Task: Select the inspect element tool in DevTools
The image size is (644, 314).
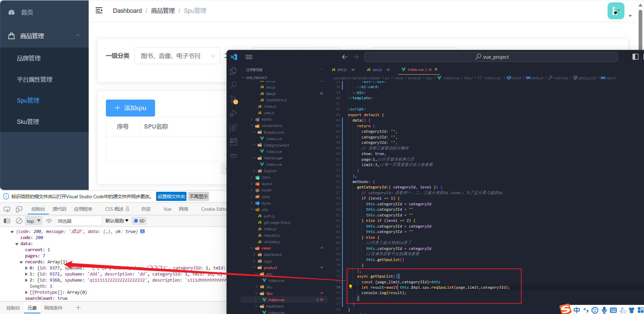Action: [7, 209]
